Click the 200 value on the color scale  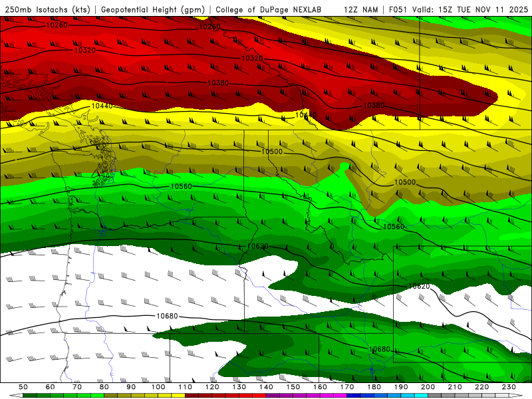point(428,387)
